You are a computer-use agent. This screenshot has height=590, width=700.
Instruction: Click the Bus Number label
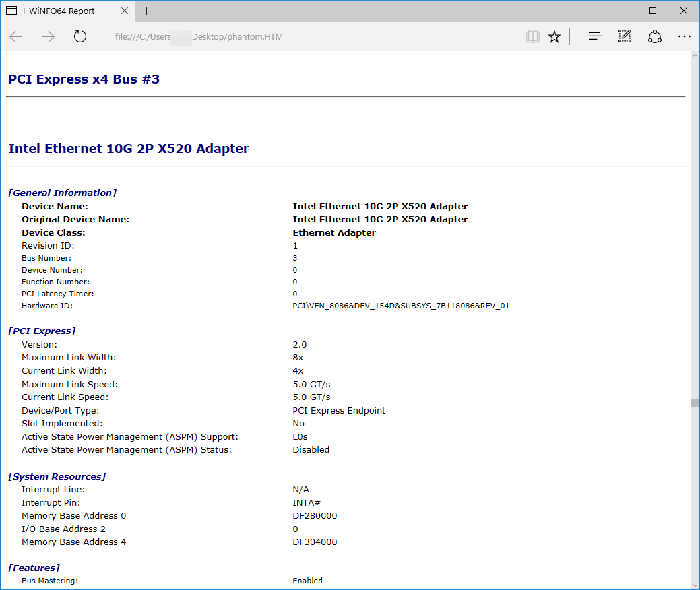coord(46,258)
